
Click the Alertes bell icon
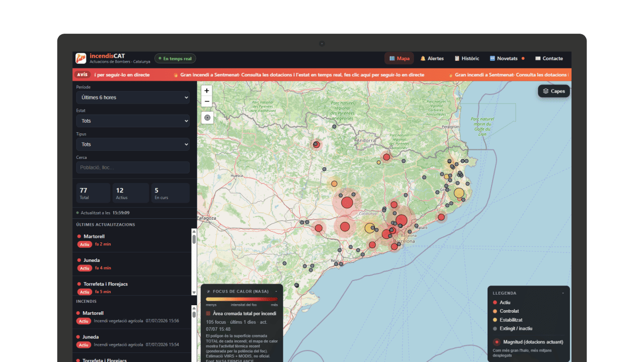[423, 58]
